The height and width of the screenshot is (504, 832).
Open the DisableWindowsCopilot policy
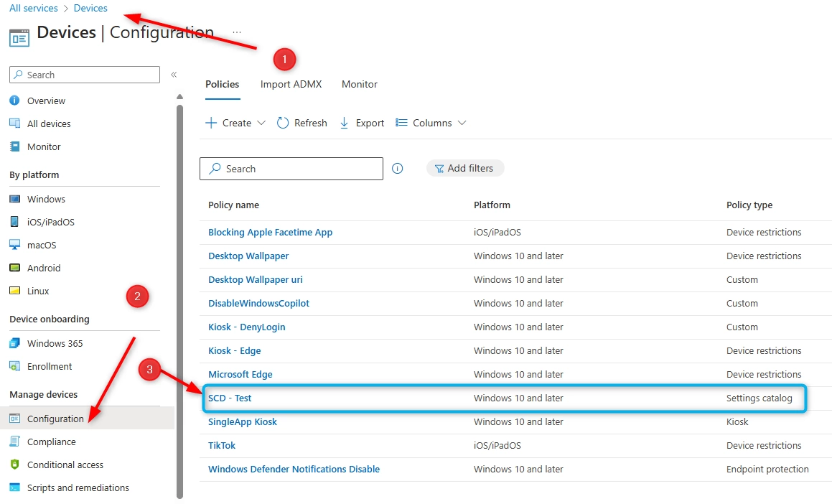[x=258, y=303]
